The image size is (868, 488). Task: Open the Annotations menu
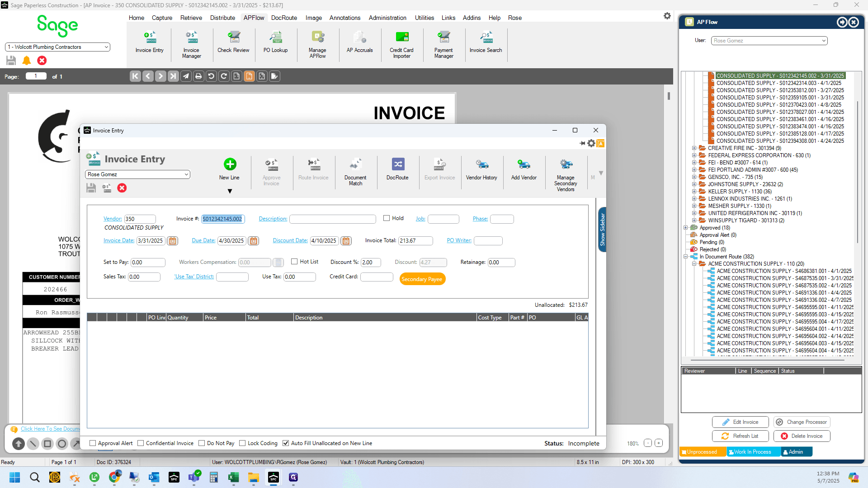coord(345,18)
